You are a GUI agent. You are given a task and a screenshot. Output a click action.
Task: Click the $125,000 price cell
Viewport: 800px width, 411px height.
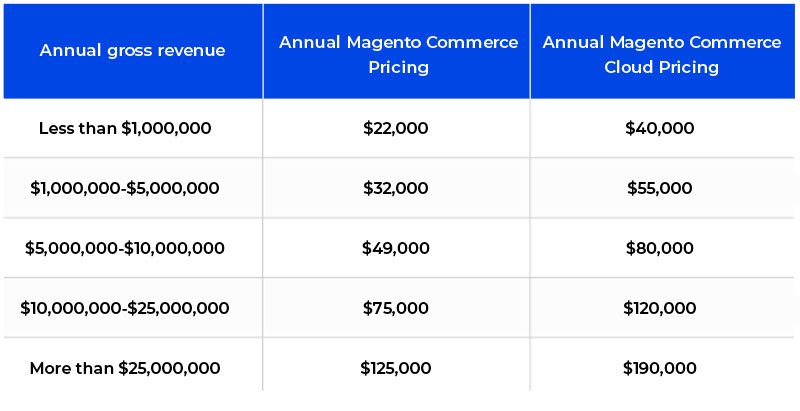pyautogui.click(x=396, y=368)
